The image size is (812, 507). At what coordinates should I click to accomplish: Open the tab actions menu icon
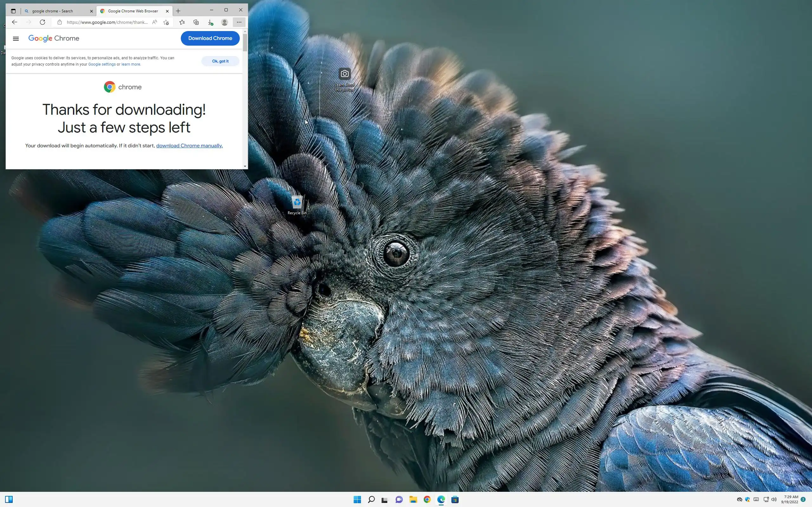[x=13, y=11]
